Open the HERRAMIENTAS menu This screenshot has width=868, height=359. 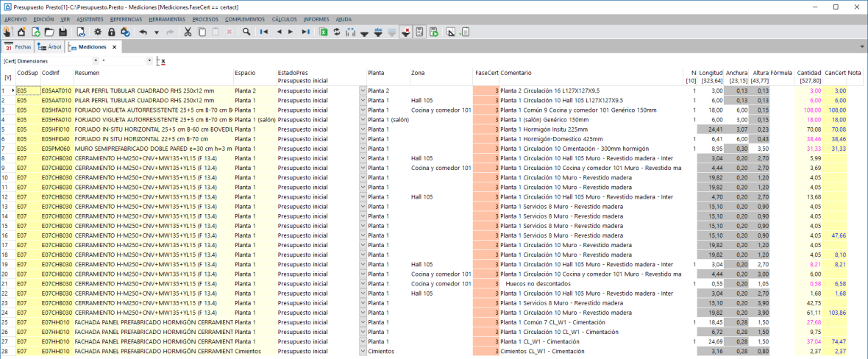[x=167, y=19]
